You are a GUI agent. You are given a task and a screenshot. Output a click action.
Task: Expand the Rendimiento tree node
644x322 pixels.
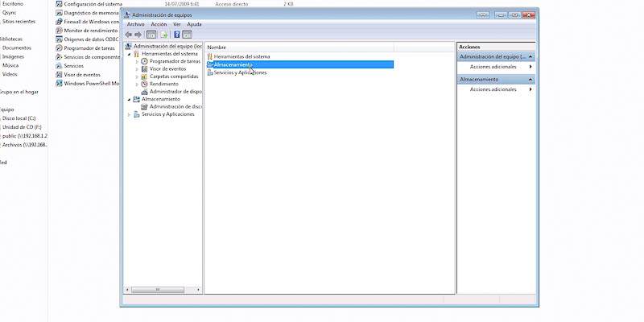[x=137, y=84]
